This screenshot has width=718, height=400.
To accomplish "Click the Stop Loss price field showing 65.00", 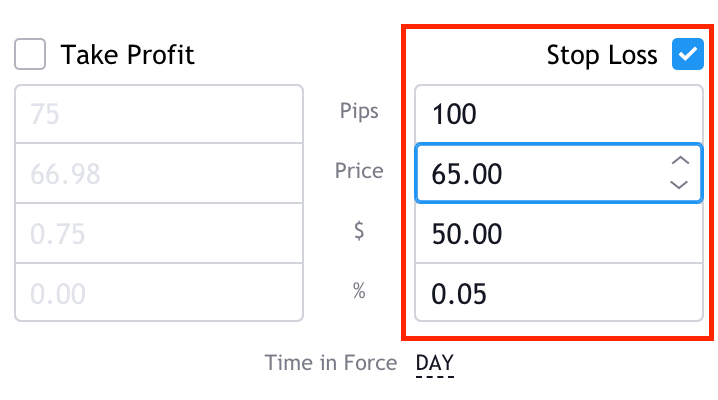I will [x=540, y=174].
